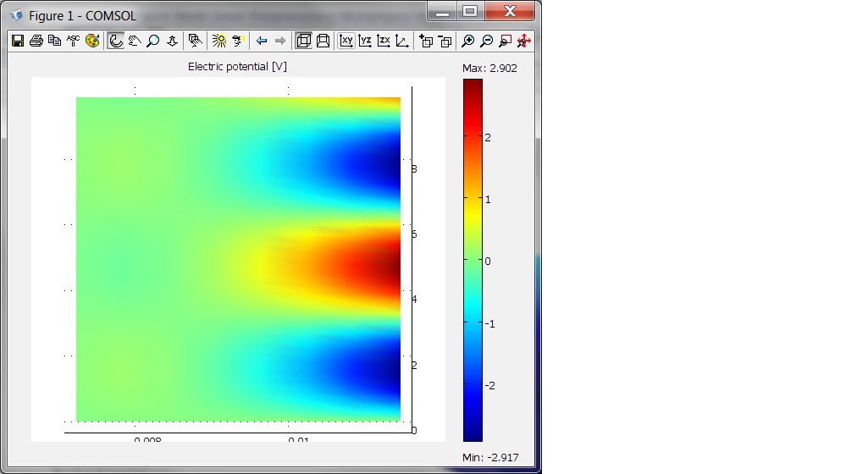
Task: Toggle the orthographic projection cube
Action: [x=304, y=41]
